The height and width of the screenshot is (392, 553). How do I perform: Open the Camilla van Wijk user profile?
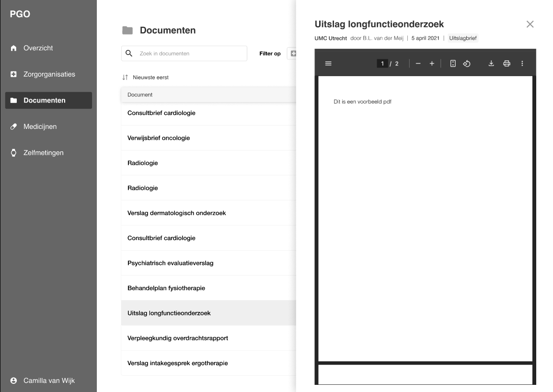pos(48,380)
